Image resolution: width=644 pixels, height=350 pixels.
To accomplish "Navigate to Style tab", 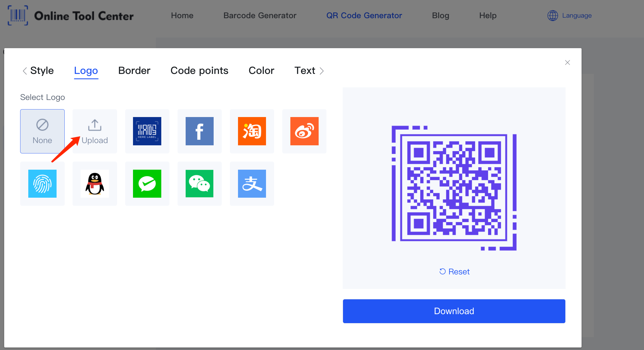I will click(x=42, y=71).
